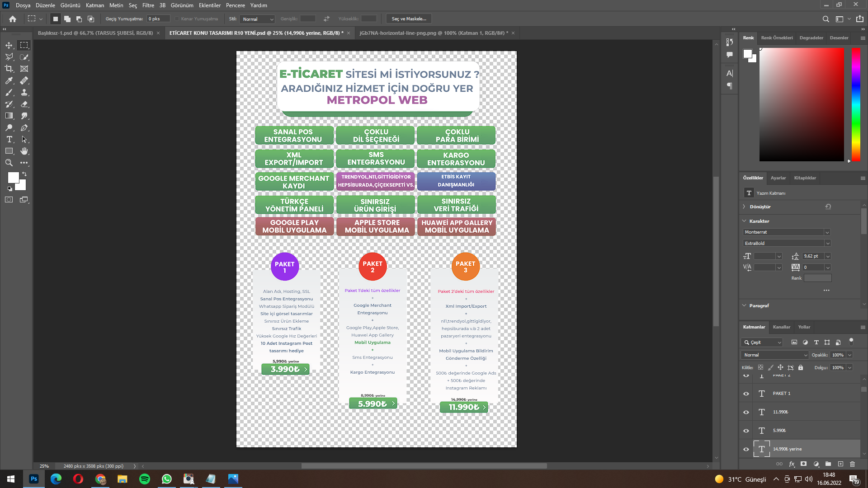This screenshot has width=868, height=488.
Task: Switch to the Kanallar tab
Action: tap(782, 327)
